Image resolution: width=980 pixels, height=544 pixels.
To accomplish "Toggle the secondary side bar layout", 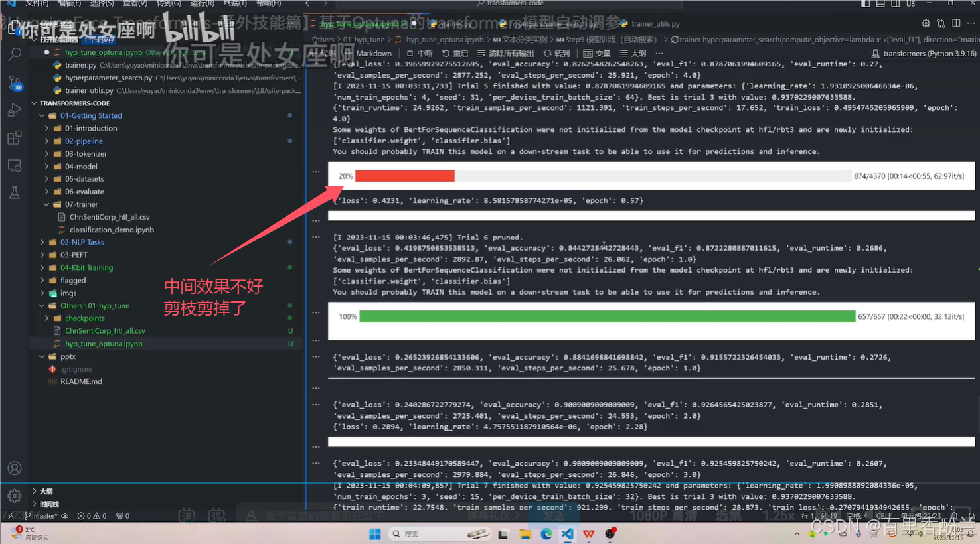I will pos(896,3).
